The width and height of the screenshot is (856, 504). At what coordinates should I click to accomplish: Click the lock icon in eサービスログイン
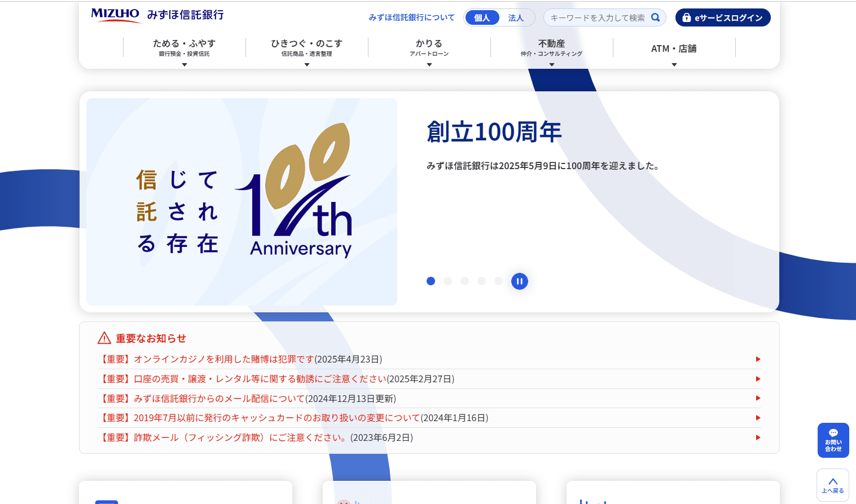686,17
